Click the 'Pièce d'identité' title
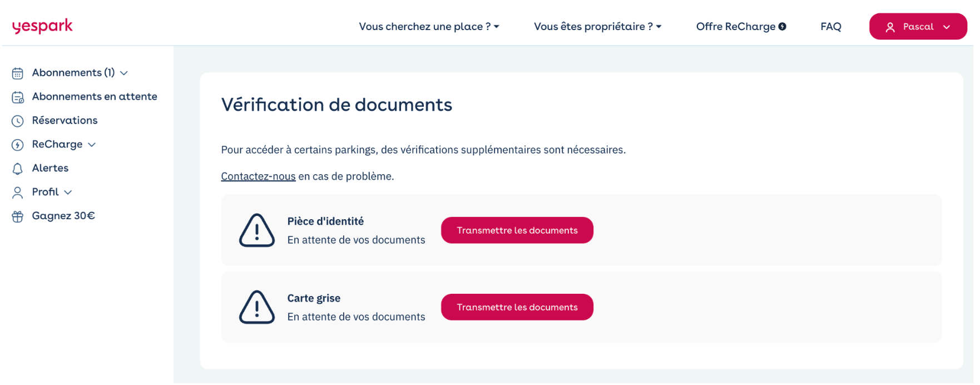 click(325, 221)
